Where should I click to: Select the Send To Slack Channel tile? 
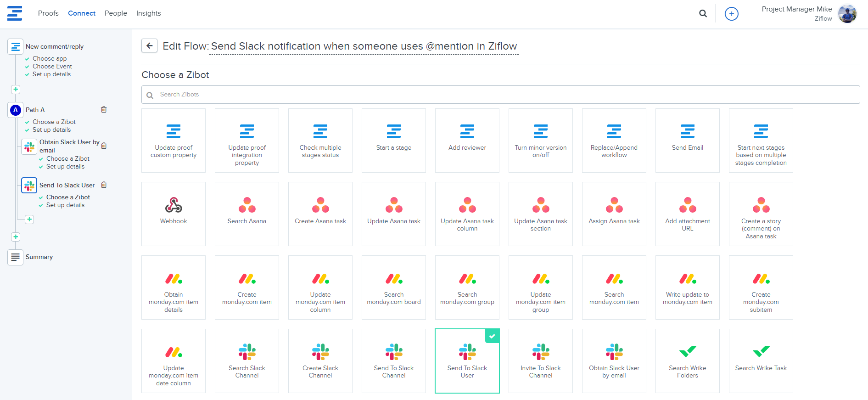pos(394,361)
